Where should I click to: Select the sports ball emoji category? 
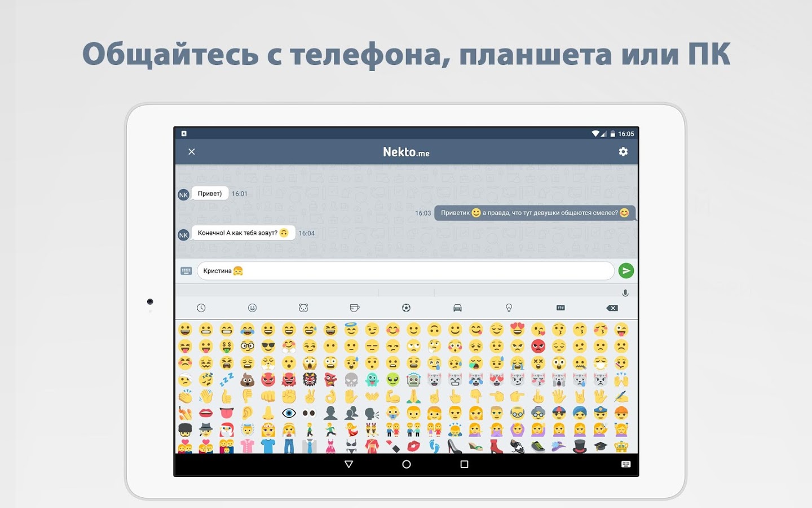click(x=406, y=308)
